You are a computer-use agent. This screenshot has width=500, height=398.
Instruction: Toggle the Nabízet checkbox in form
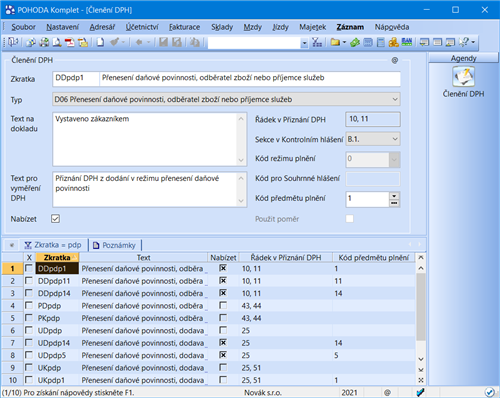pos(55,219)
